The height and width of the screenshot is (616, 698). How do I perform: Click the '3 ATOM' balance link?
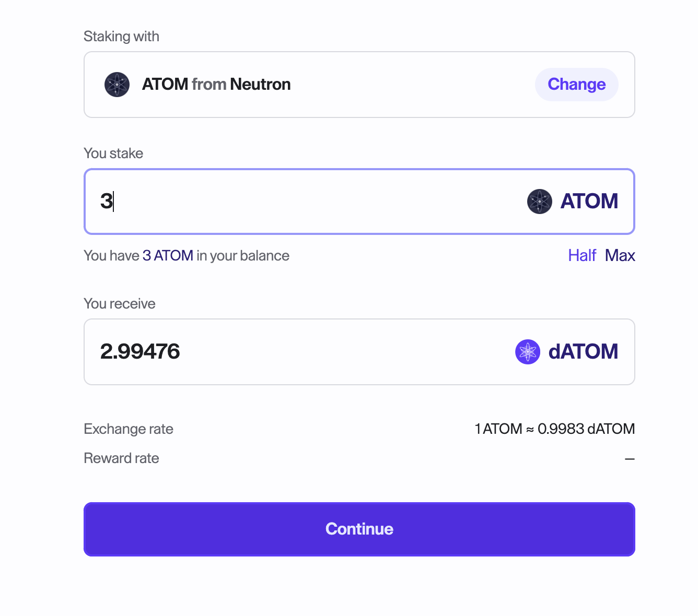[168, 255]
